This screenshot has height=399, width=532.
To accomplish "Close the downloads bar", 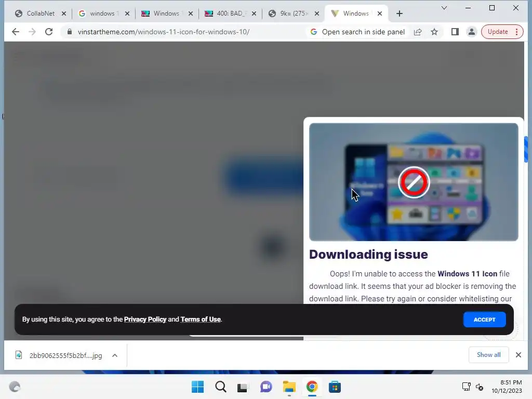I will (518, 355).
